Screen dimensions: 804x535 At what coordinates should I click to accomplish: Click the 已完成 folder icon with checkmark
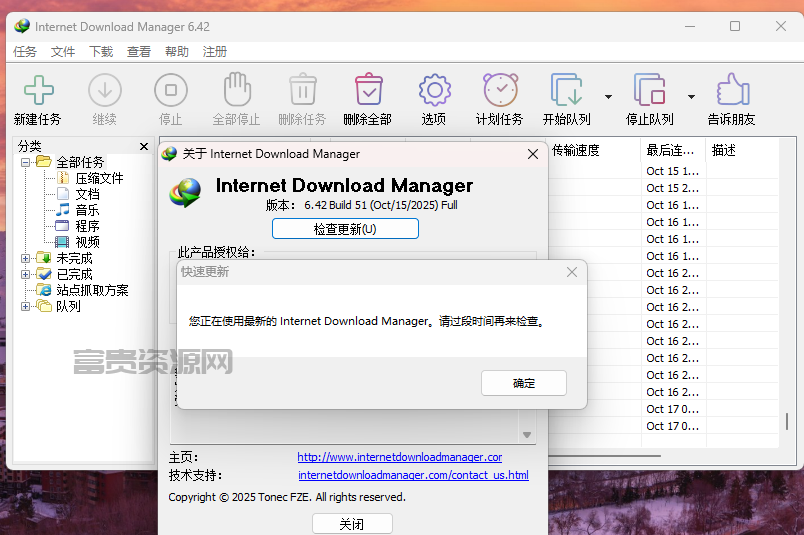tap(44, 274)
